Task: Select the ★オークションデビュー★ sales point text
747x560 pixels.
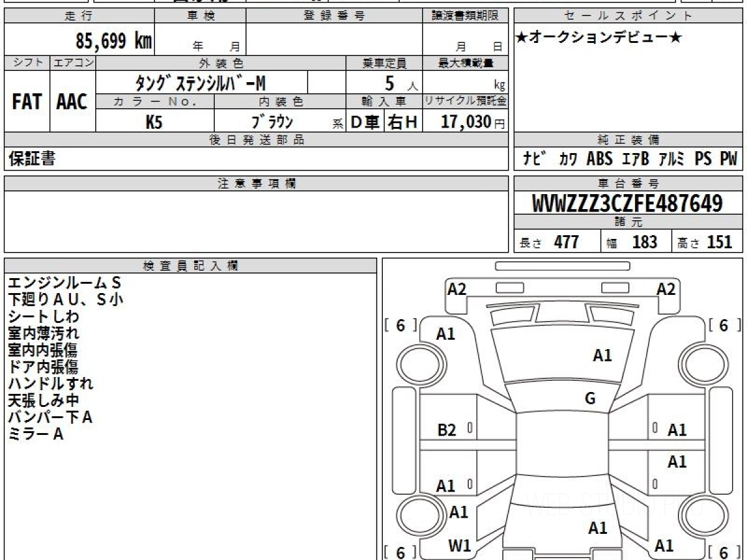Action: (x=599, y=39)
